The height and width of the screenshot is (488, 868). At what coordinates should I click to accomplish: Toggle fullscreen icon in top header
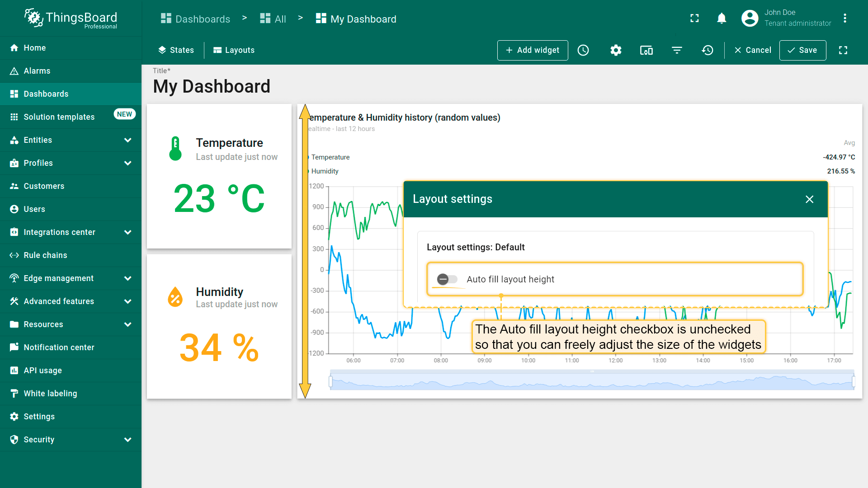click(694, 19)
